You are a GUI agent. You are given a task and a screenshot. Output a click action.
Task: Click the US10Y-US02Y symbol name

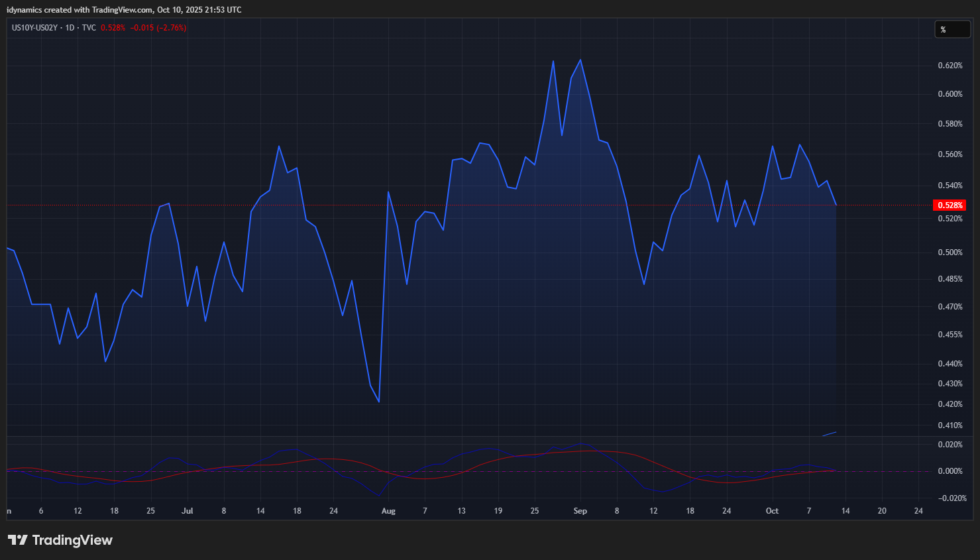(34, 28)
